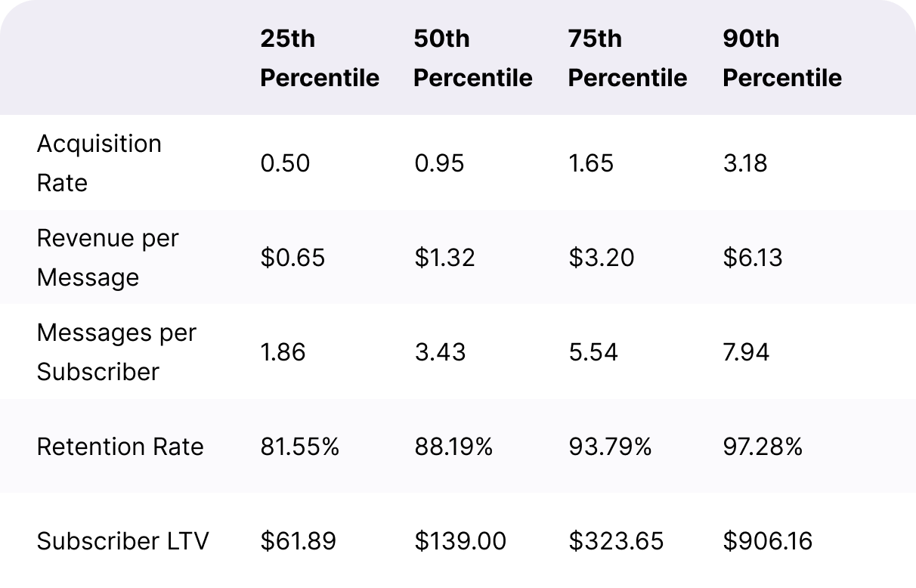Screen dimensions: 916x588
Task: Select the $61.89 subscriber LTV cell
Action: tap(298, 541)
